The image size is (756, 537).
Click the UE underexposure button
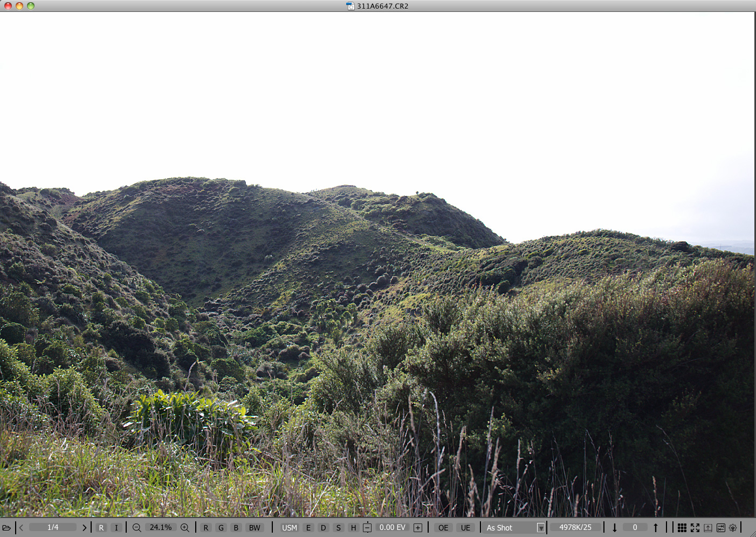point(465,528)
